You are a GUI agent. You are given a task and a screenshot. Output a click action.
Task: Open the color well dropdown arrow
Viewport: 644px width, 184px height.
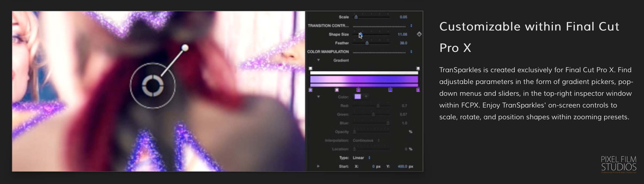(366, 97)
